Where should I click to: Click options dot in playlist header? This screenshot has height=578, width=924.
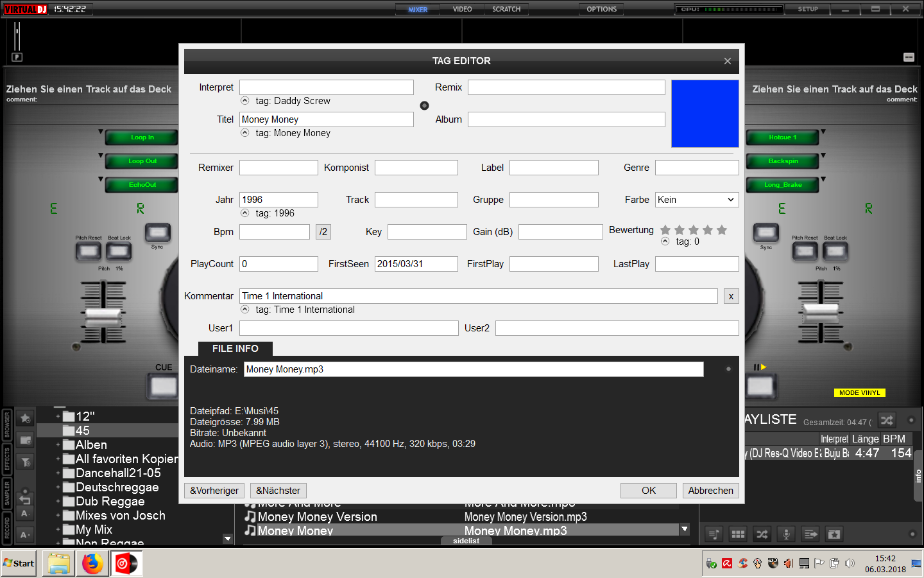click(911, 421)
